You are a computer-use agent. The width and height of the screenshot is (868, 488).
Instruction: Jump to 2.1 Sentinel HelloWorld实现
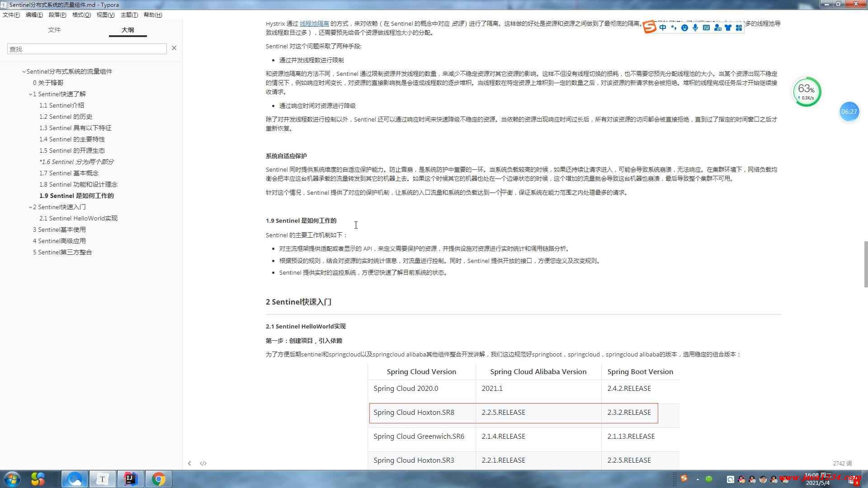78,218
